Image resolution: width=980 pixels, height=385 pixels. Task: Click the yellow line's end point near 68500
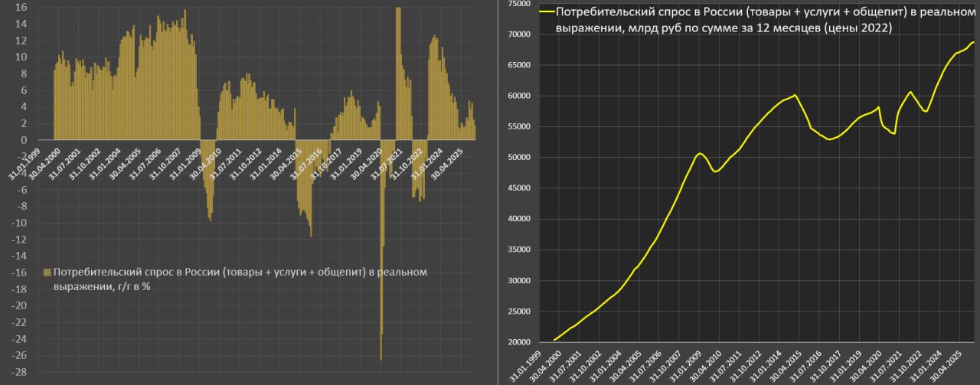973,42
